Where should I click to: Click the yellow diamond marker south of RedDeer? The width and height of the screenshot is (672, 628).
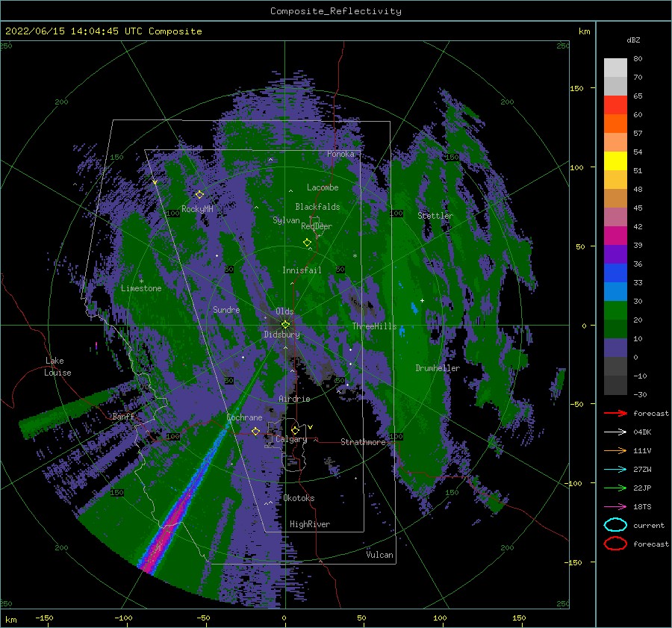pos(308,243)
